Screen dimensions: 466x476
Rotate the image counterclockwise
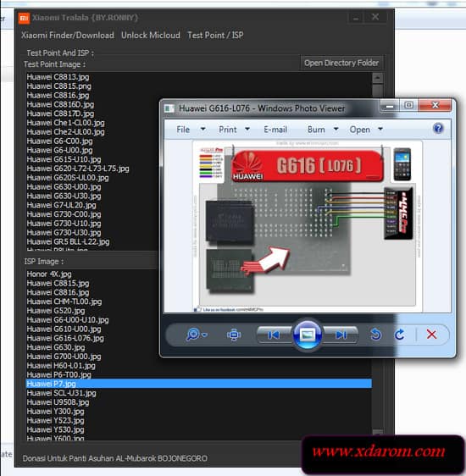376,335
